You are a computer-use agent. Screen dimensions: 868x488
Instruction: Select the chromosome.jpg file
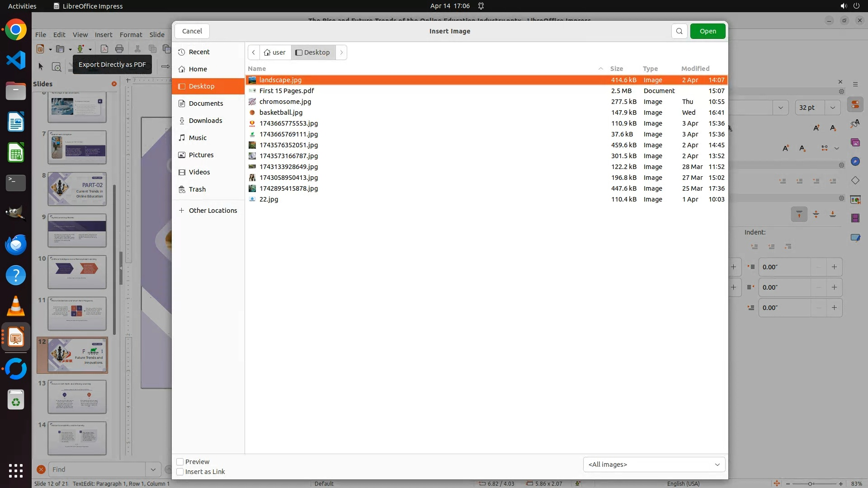[285, 102]
